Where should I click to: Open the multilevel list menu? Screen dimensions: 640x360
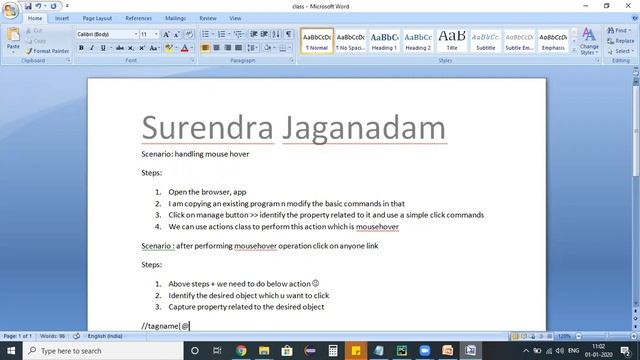click(x=238, y=34)
